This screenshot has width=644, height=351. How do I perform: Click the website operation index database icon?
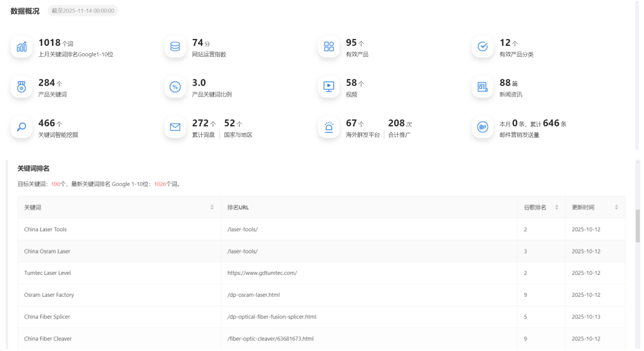[x=175, y=47]
